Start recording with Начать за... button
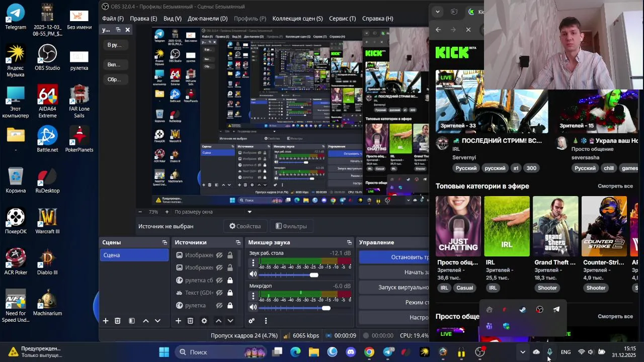The width and height of the screenshot is (644, 362). (x=394, y=272)
